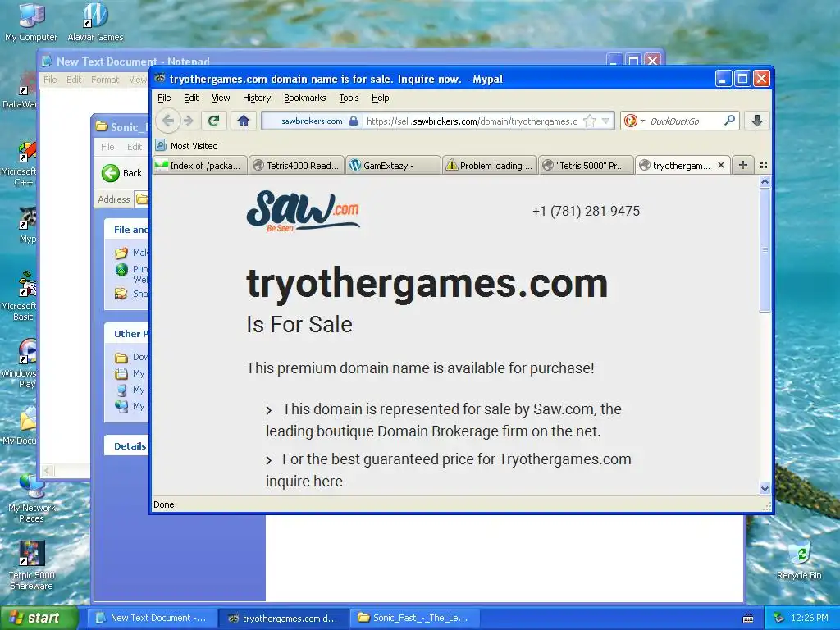The image size is (840, 630).
Task: Switch to the "Tetris 5000" Pr... tab
Action: [586, 166]
